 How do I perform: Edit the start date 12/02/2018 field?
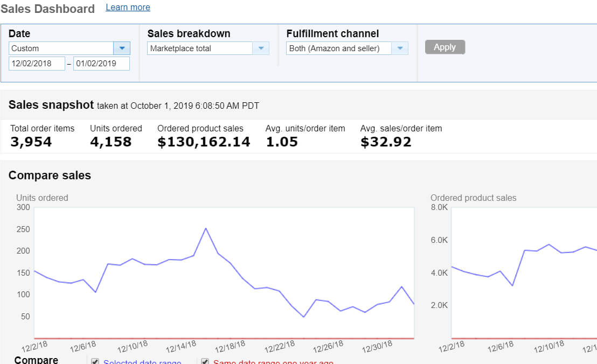tap(37, 64)
